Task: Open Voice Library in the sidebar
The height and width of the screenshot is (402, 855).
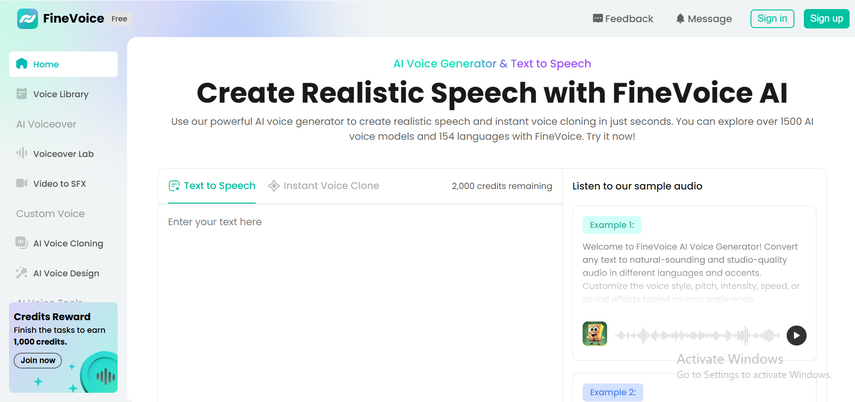Action: 63,94
